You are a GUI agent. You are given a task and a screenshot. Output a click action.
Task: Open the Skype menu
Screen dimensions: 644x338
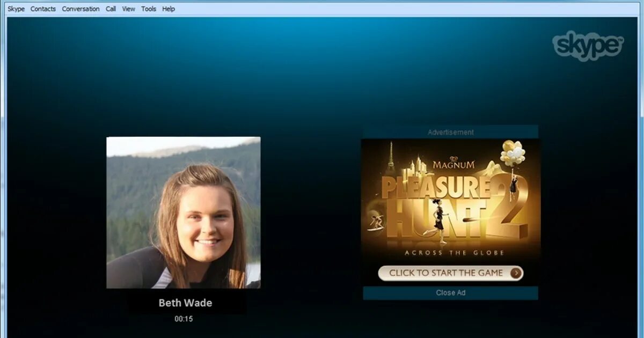tap(16, 9)
